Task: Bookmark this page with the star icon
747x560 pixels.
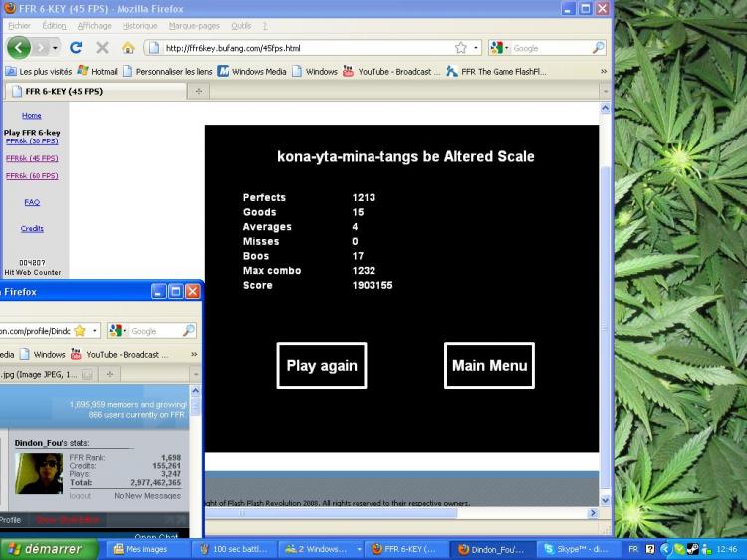Action: pyautogui.click(x=460, y=48)
